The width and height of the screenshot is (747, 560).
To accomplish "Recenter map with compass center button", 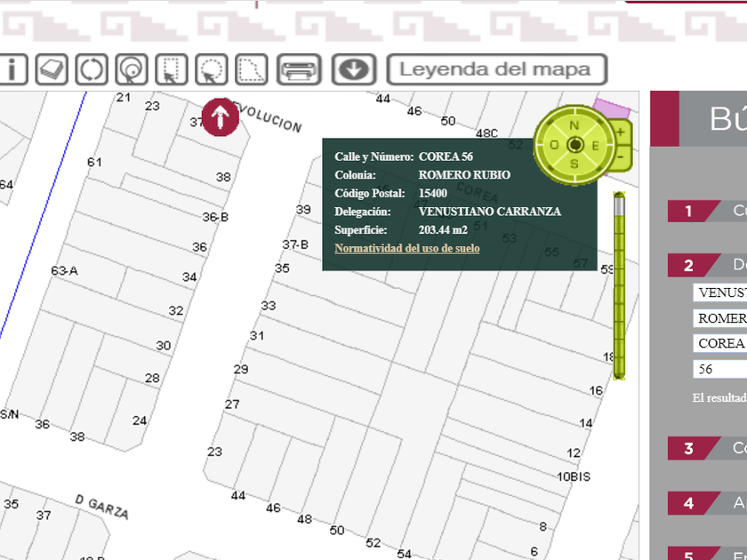I will [575, 144].
